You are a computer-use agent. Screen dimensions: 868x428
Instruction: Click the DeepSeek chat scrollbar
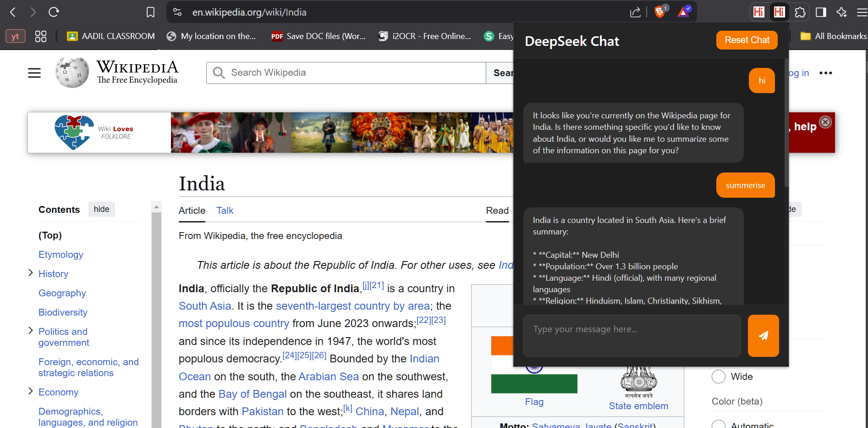(786, 123)
